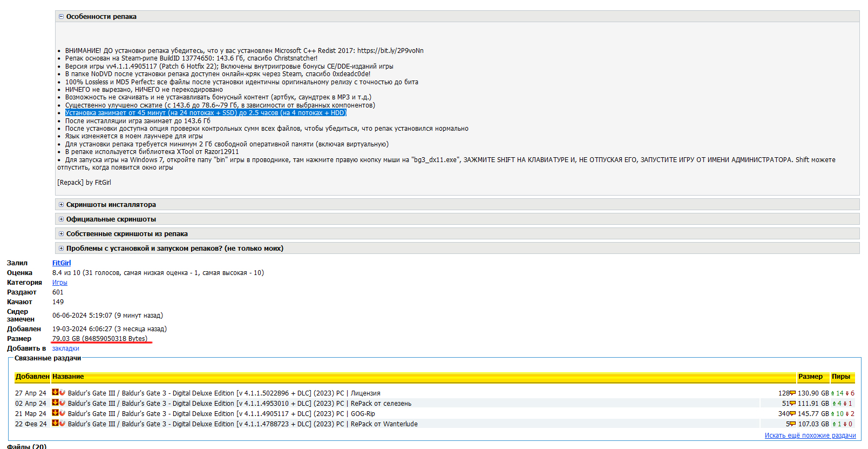This screenshot has height=449, width=868.
Task: Open the Лицензия Baldur's Gate 3 torrent
Action: coord(224,393)
